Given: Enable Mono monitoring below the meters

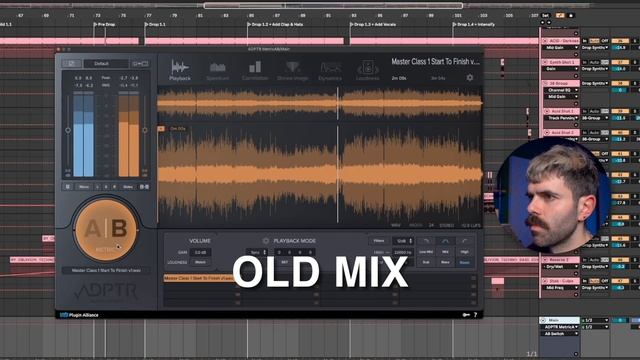Looking at the screenshot, I should point(84,187).
